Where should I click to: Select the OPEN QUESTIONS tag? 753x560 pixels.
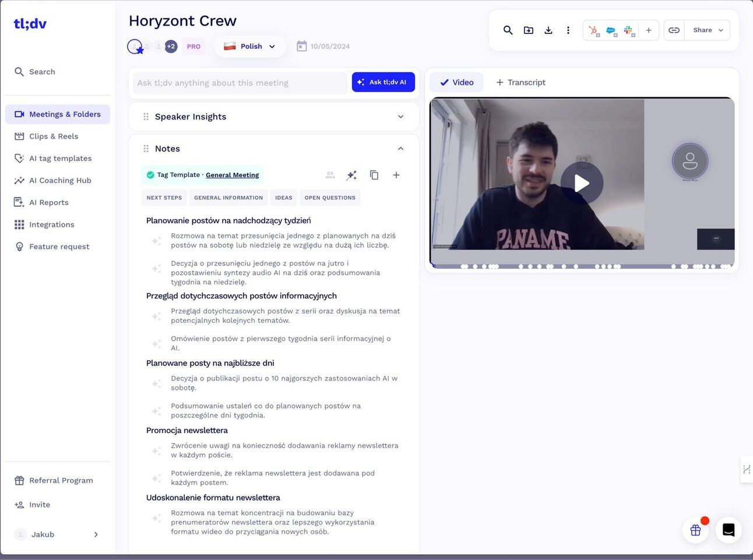pos(330,198)
